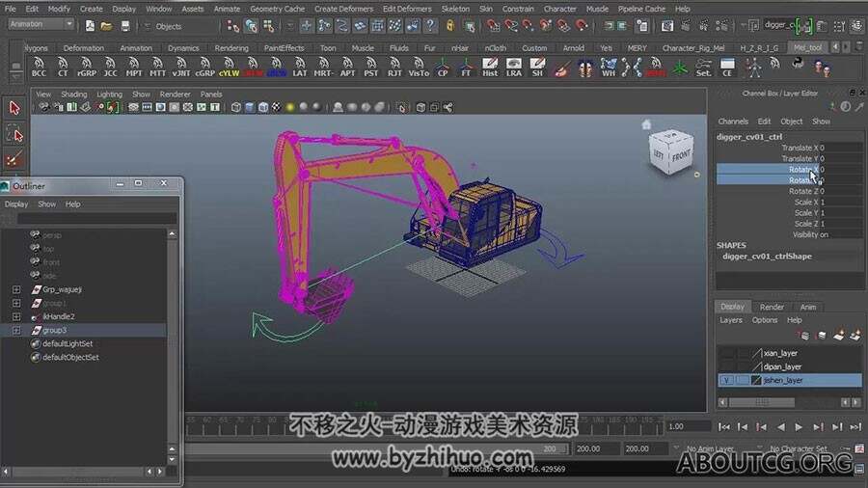Click the FT freeze transform shelf icon

point(466,67)
